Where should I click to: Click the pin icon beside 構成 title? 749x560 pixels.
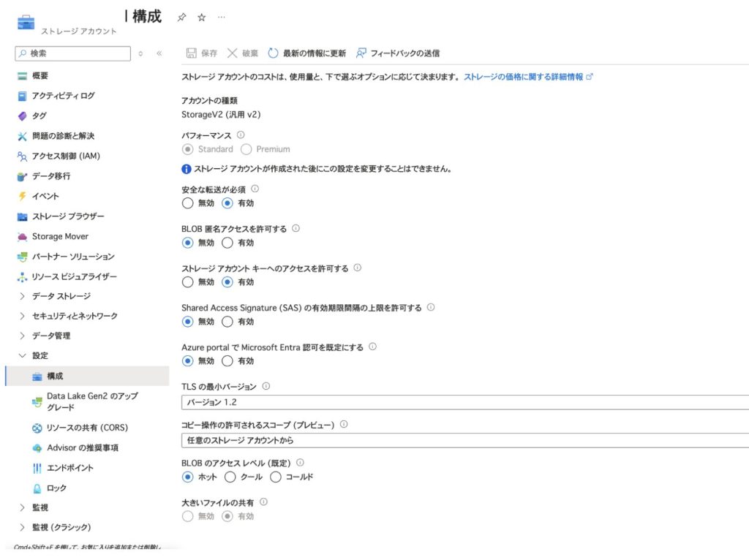[x=182, y=18]
